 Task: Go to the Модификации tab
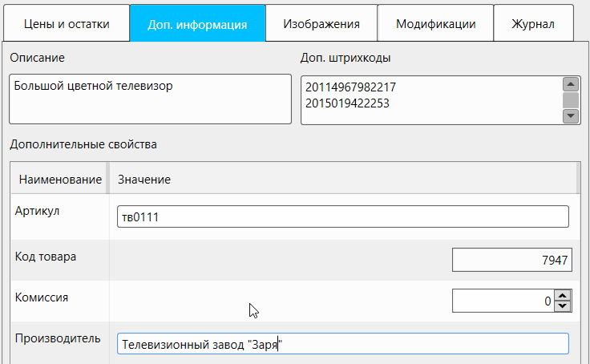coord(435,24)
